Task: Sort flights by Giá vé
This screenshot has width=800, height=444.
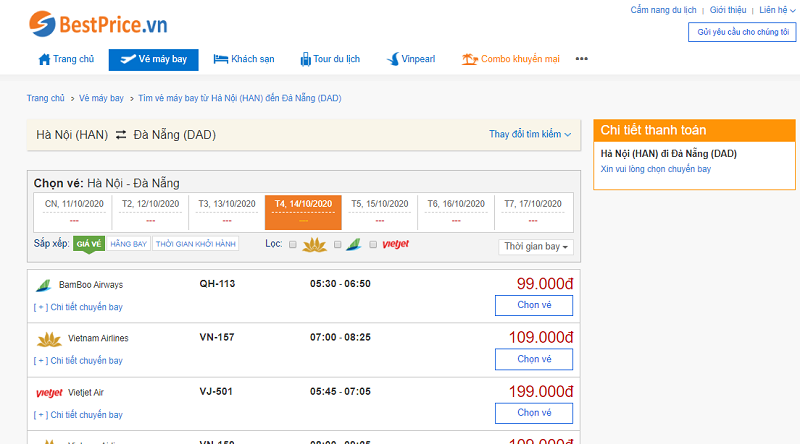Action: click(89, 244)
